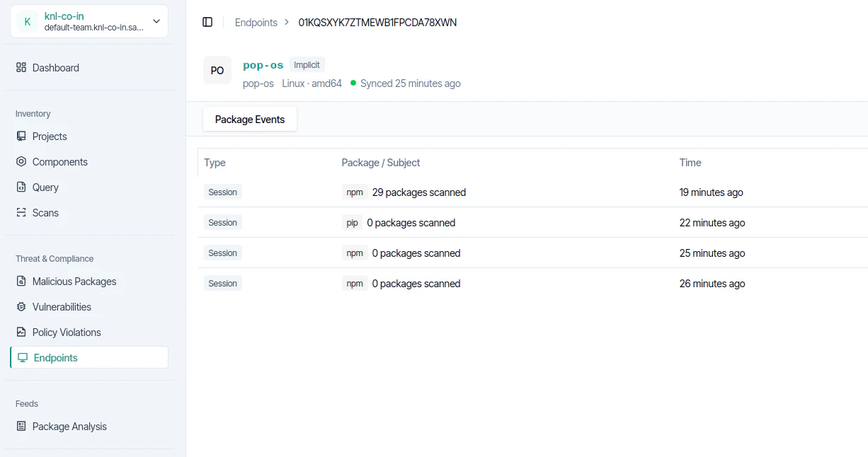Viewport: 868px width, 457px height.
Task: Click '0 packages scanned' in pip row
Action: pos(411,223)
